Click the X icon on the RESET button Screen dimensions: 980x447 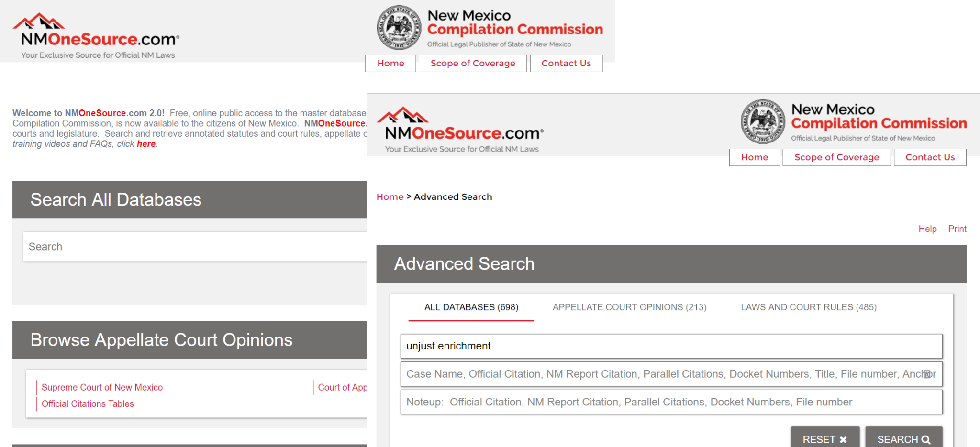pyautogui.click(x=842, y=439)
